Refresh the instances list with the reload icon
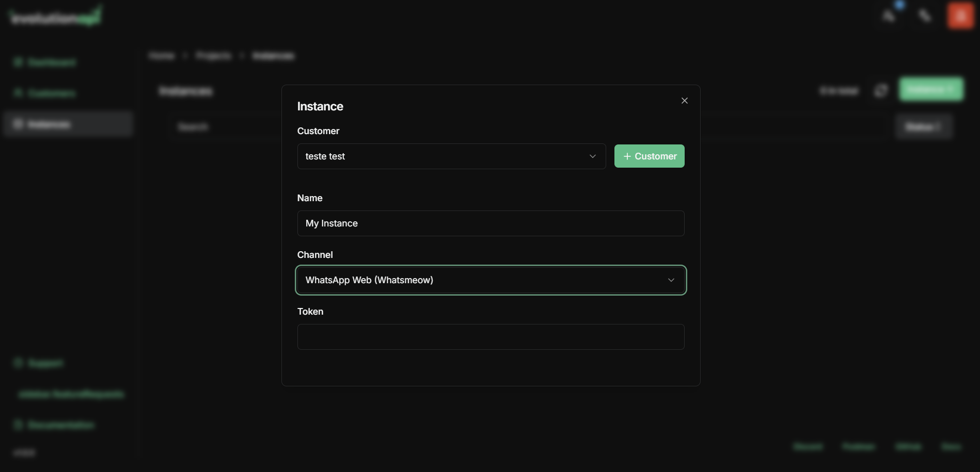The height and width of the screenshot is (472, 980). click(881, 90)
